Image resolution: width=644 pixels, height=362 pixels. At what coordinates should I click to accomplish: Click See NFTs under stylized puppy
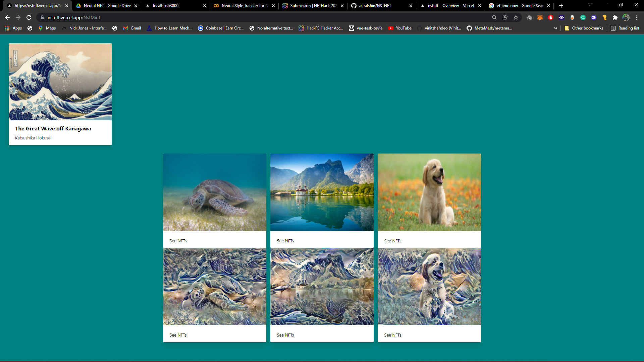[x=393, y=335]
